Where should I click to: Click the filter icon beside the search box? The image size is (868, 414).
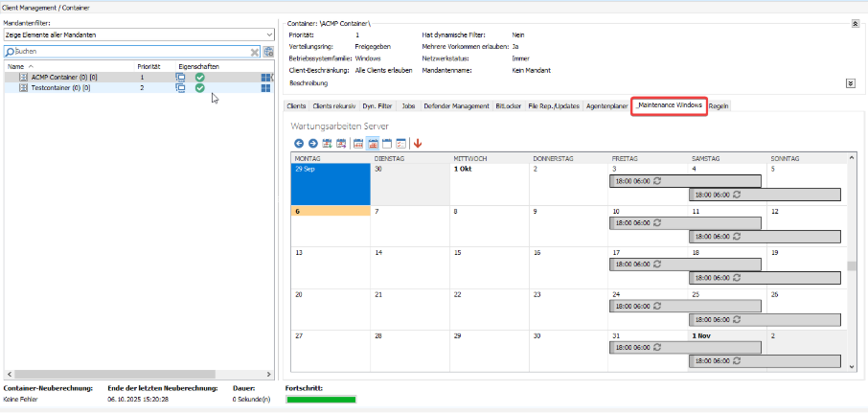[268, 52]
